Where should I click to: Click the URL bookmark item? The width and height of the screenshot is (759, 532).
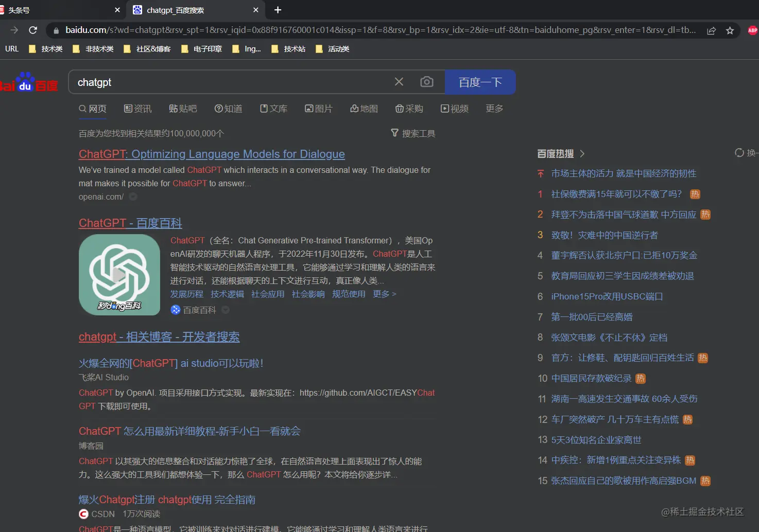[11, 49]
